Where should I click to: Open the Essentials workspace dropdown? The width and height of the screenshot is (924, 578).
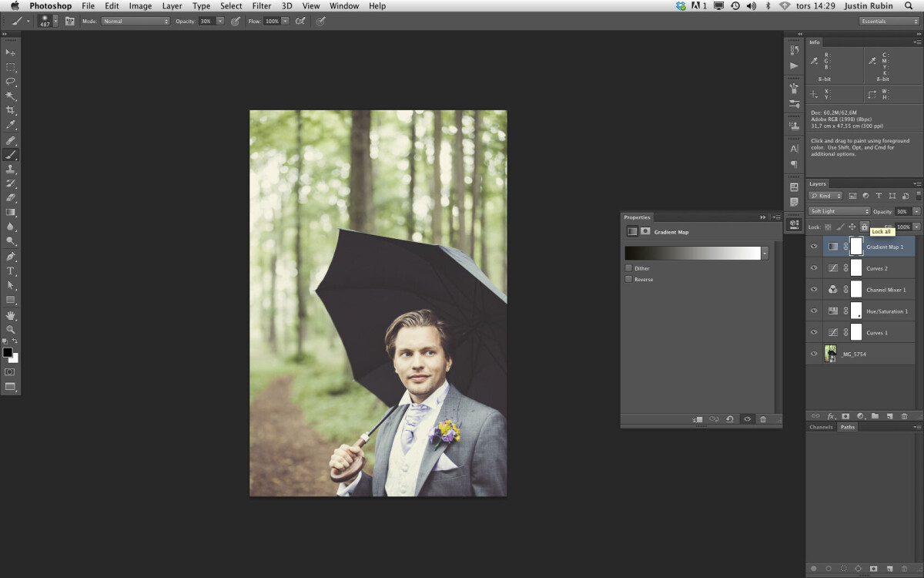[889, 22]
